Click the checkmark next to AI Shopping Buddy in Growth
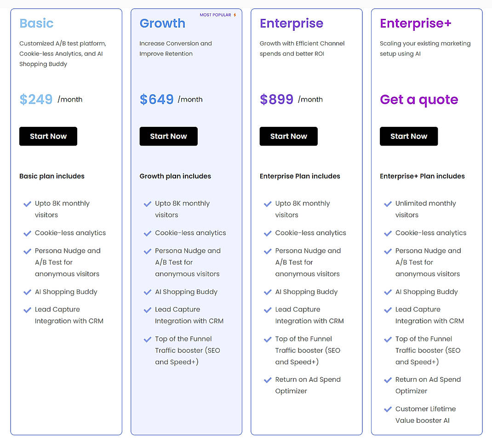 (148, 292)
